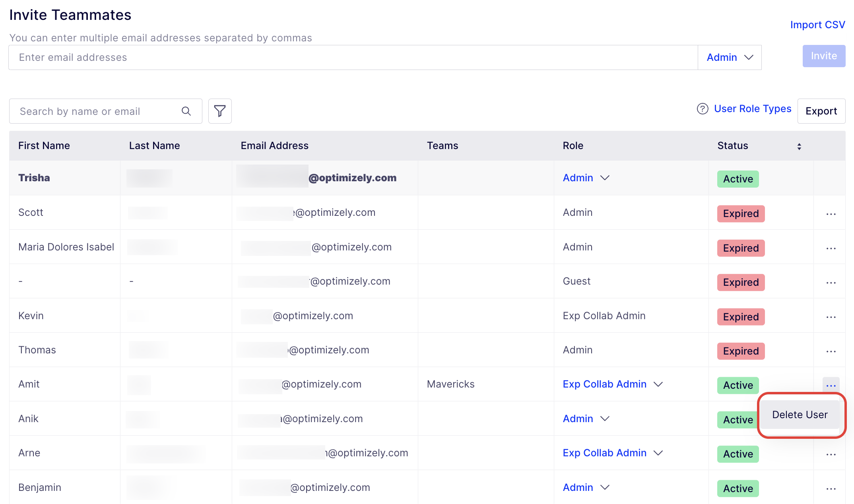Change Amit's Exp Collab Admin role

(x=613, y=384)
